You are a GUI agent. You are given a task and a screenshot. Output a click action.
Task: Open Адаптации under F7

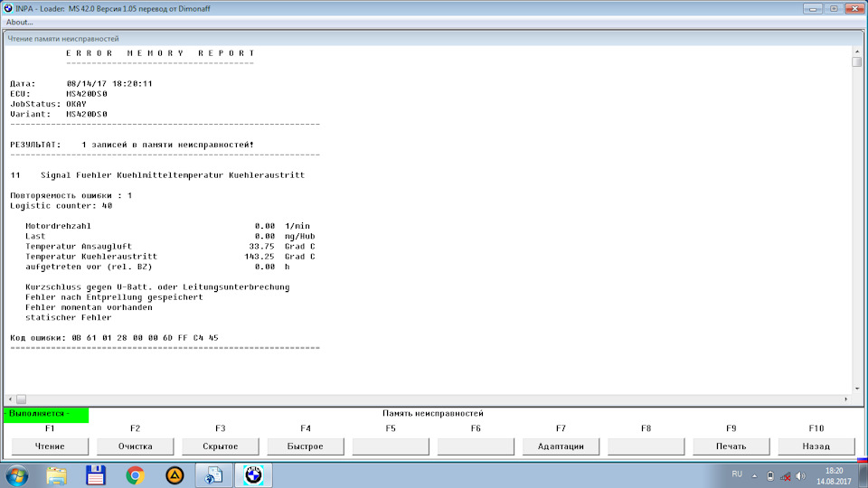[x=561, y=446]
